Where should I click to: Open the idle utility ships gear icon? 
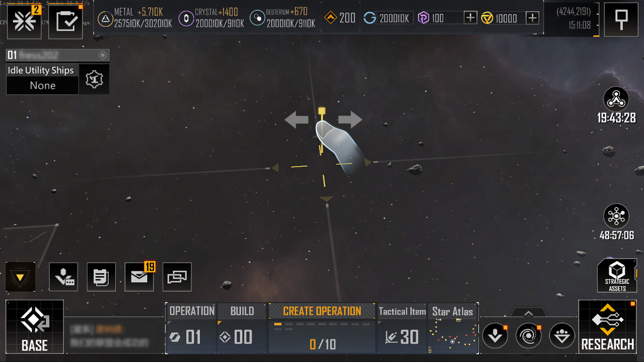(x=94, y=79)
